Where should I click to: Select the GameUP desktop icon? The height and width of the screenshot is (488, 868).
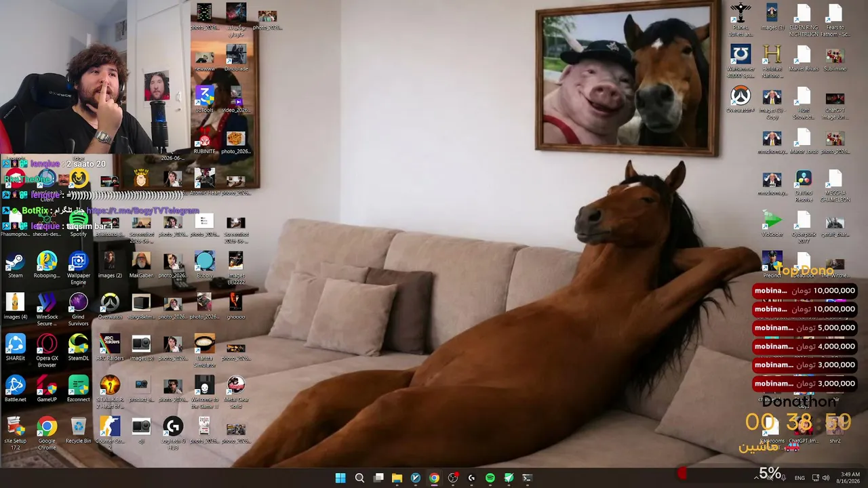point(47,389)
